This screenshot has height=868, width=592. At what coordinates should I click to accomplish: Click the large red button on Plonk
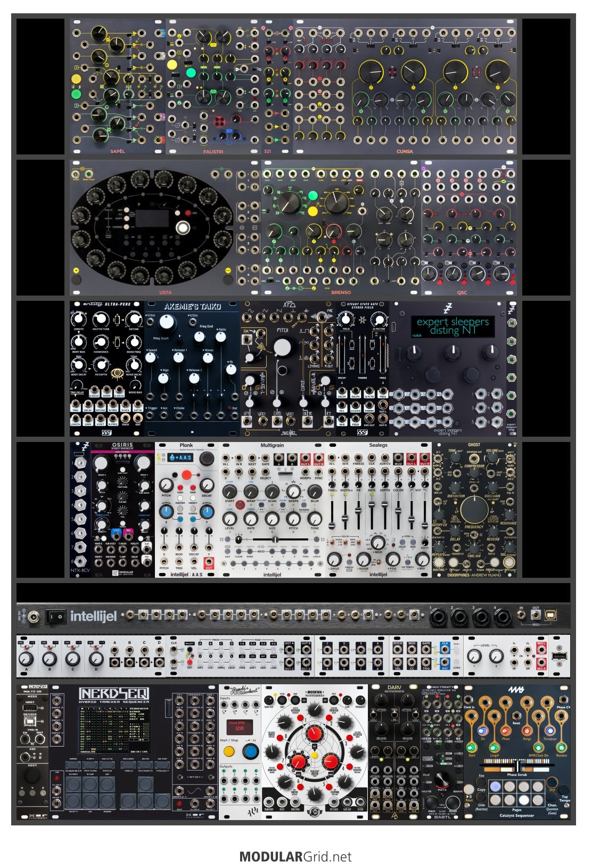pyautogui.click(x=187, y=474)
